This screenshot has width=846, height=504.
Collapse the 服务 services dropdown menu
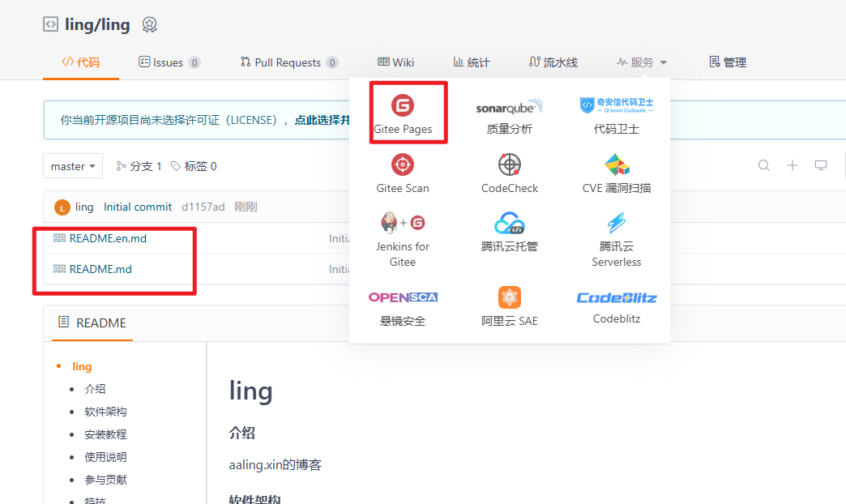[x=642, y=62]
